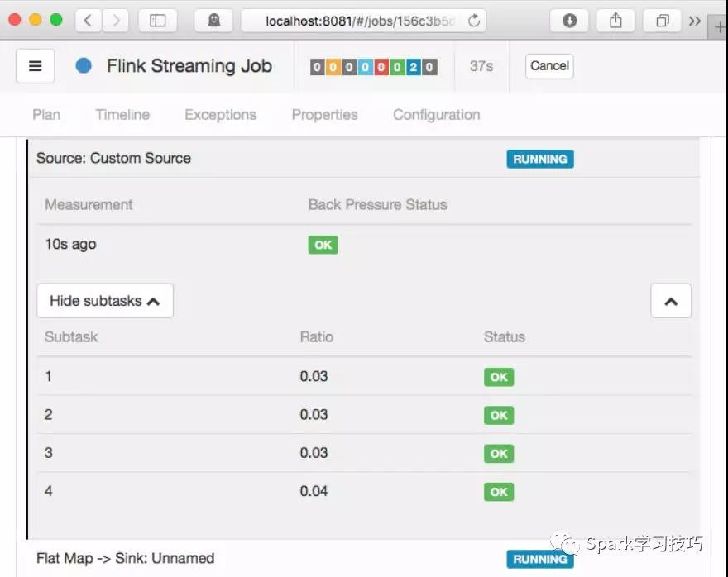Click the Ratio column header
The height and width of the screenshot is (577, 728).
[317, 336]
